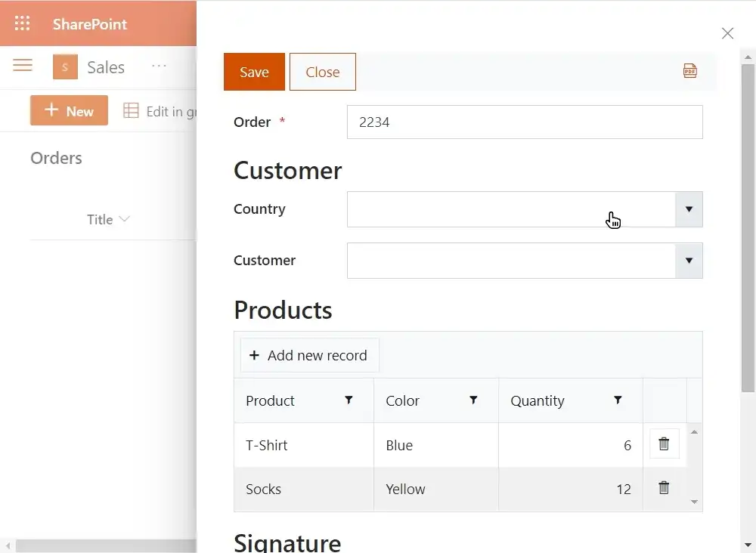Click the Save button
Image resolution: width=756 pixels, height=553 pixels.
pos(254,72)
